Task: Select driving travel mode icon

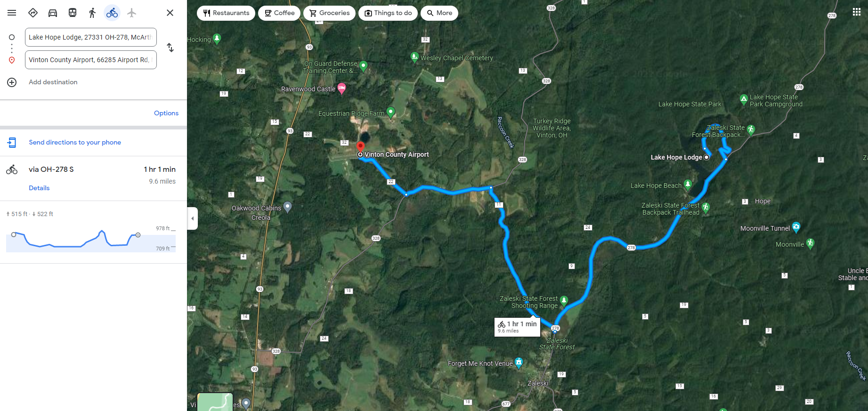Action: 53,13
